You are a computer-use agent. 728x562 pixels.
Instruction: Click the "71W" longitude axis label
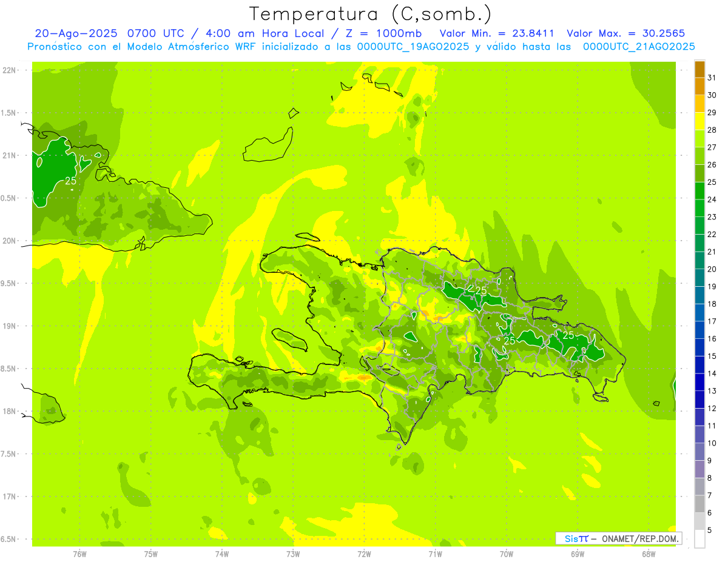tap(435, 554)
